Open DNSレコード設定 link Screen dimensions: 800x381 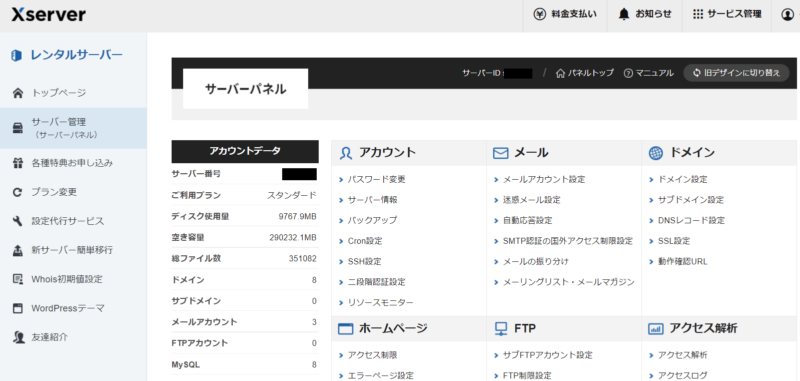691,220
